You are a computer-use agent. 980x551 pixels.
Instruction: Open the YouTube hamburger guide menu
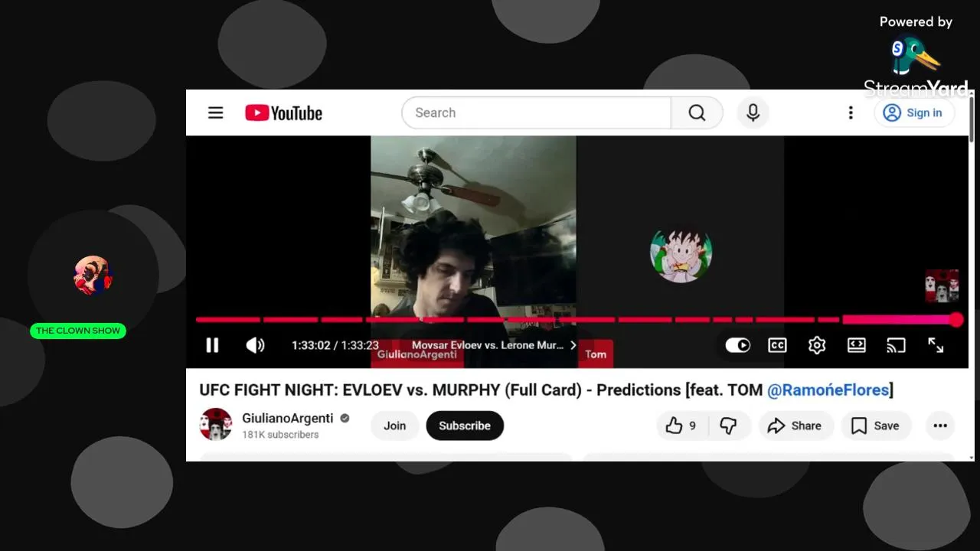point(216,112)
